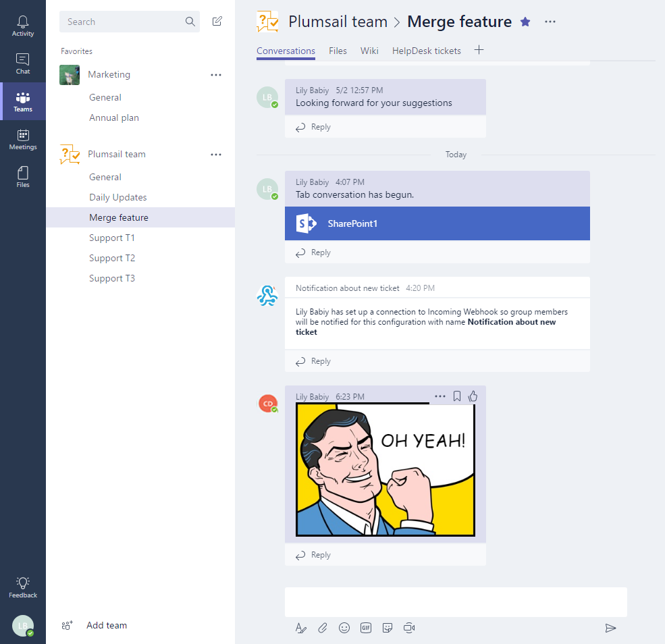Click the Add team icon
The image size is (665, 644).
pos(67,625)
